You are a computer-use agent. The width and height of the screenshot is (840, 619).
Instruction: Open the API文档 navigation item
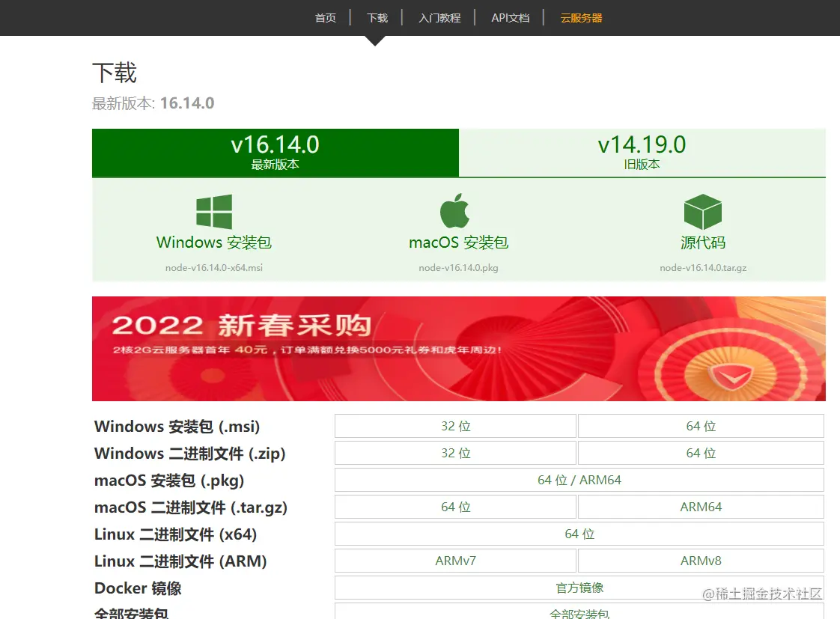tap(510, 18)
